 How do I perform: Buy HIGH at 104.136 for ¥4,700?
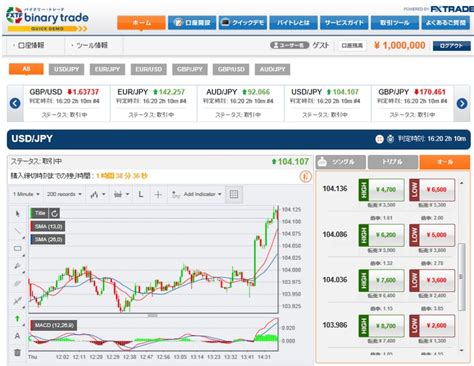381,190
